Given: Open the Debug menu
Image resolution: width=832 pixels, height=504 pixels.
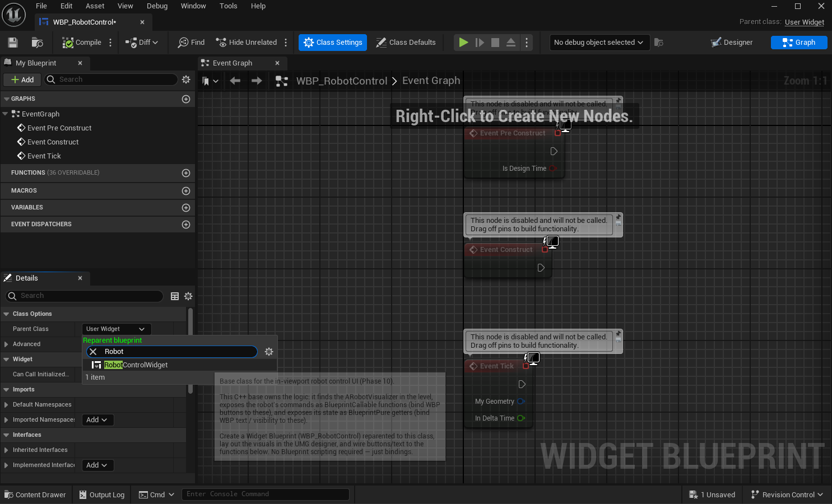Looking at the screenshot, I should 157,6.
